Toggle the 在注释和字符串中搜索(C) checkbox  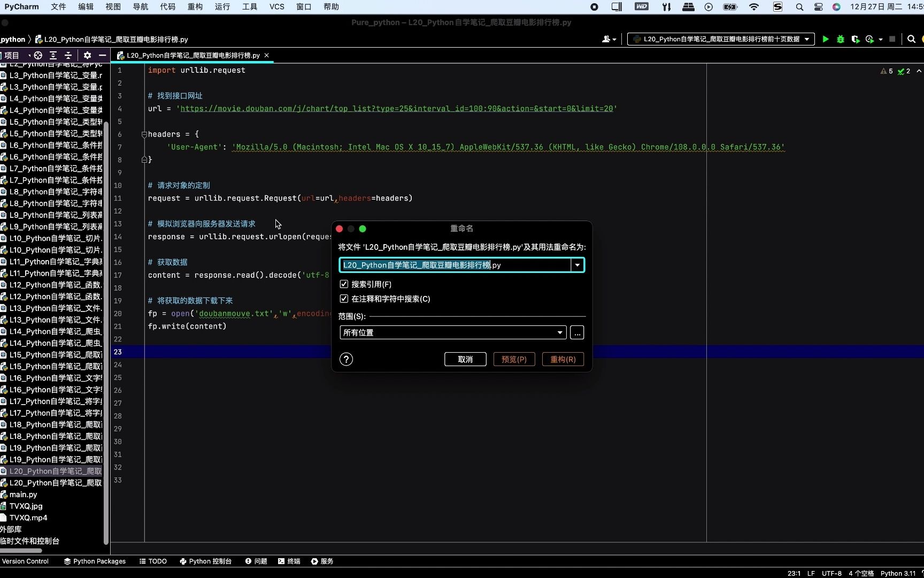(344, 299)
